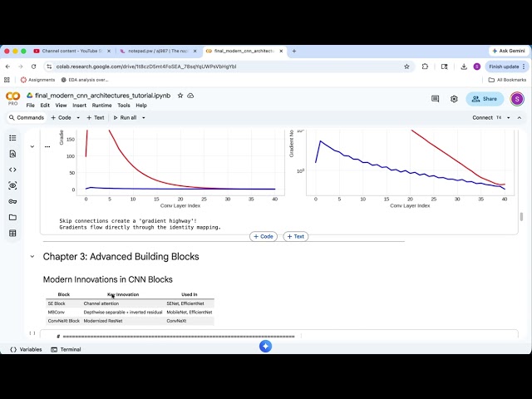
Task: Open the media control icon in browser toolbar
Action: pos(444,66)
